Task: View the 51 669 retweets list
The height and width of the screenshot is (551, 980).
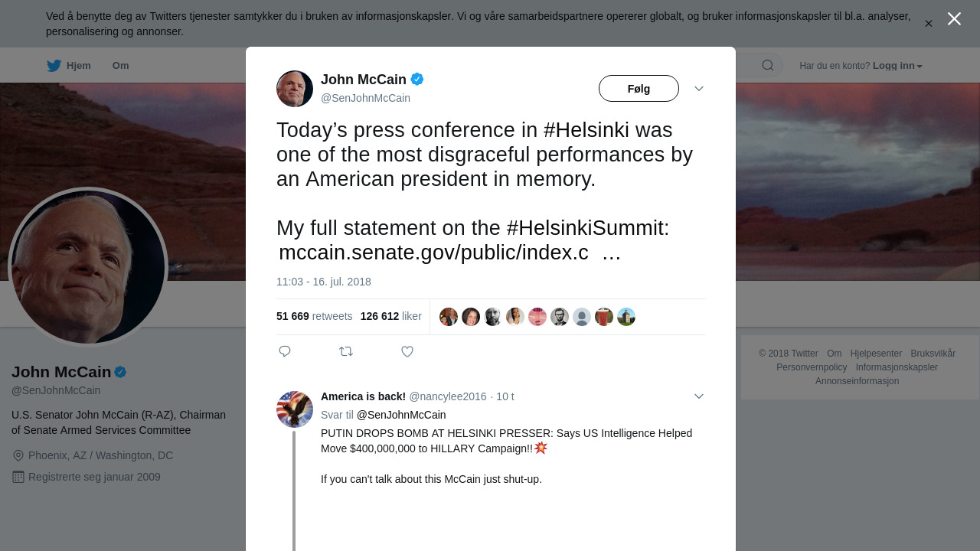Action: [x=314, y=316]
